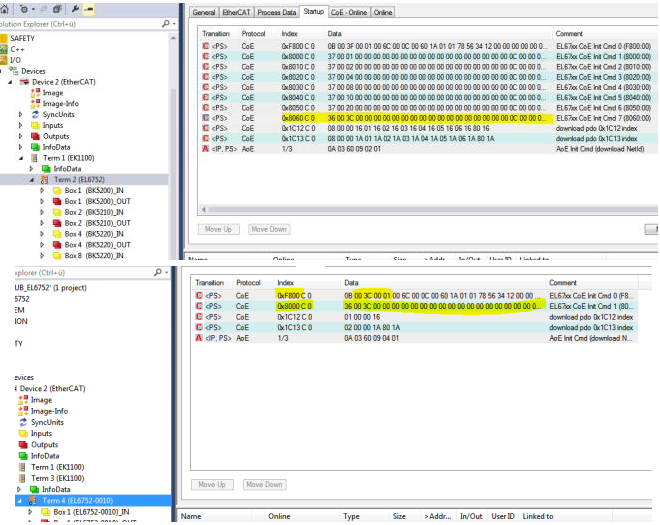Click the I/O node icon

pos(4,60)
